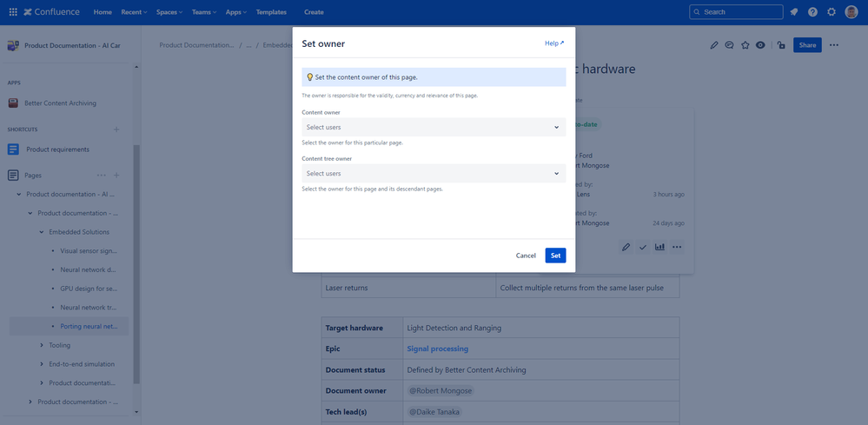Image resolution: width=868 pixels, height=425 pixels.
Task: Open the Content owner user selector
Action: point(434,127)
